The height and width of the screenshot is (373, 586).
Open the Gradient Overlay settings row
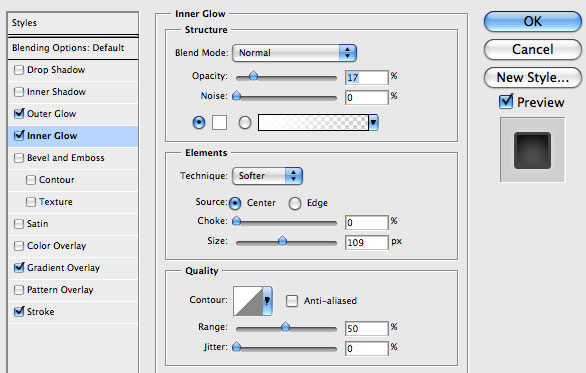click(x=73, y=268)
